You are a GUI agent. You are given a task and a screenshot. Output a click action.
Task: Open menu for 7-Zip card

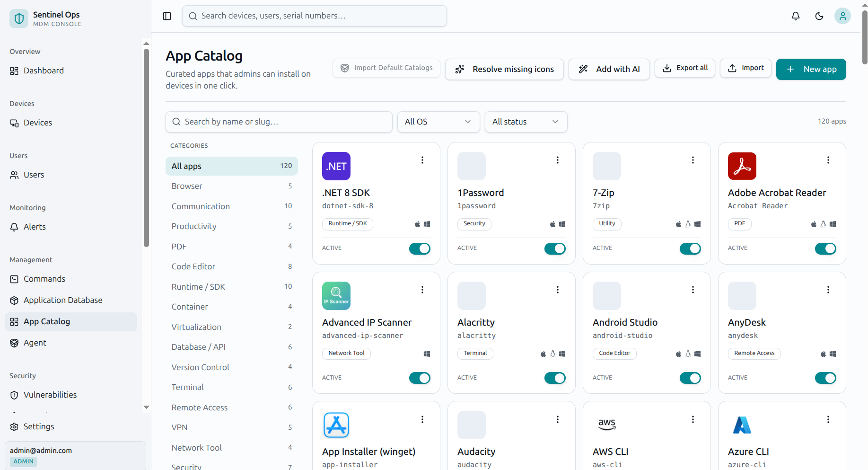point(693,160)
